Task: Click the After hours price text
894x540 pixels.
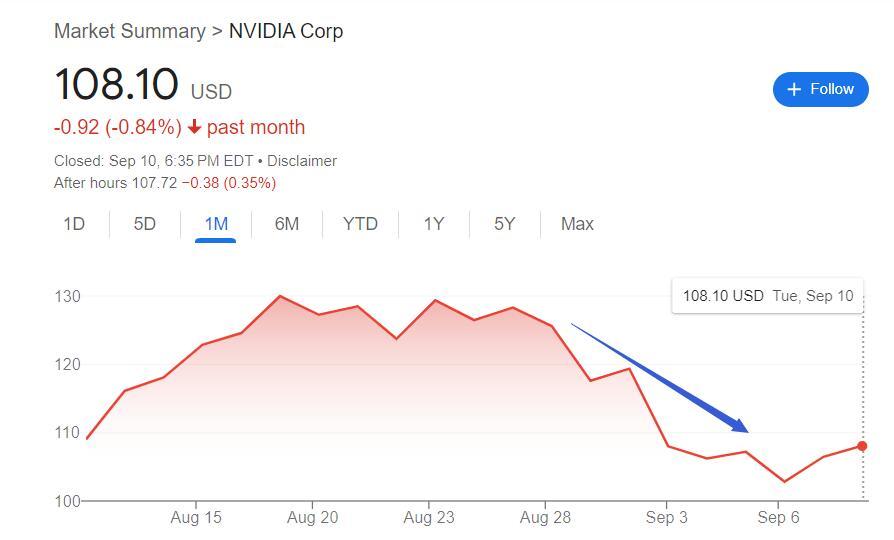Action: (165, 183)
